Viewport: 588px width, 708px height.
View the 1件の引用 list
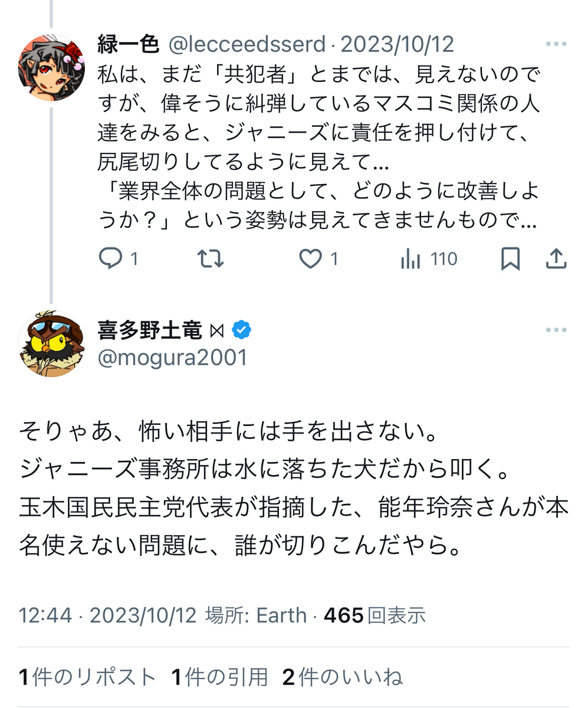[219, 677]
